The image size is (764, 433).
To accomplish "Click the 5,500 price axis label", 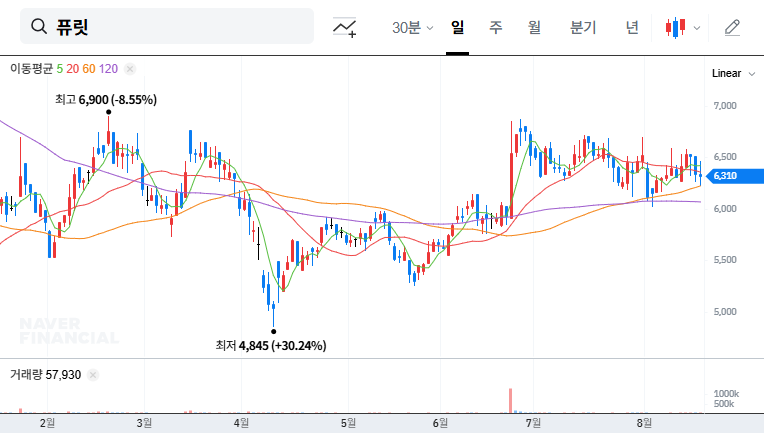I will (x=725, y=260).
